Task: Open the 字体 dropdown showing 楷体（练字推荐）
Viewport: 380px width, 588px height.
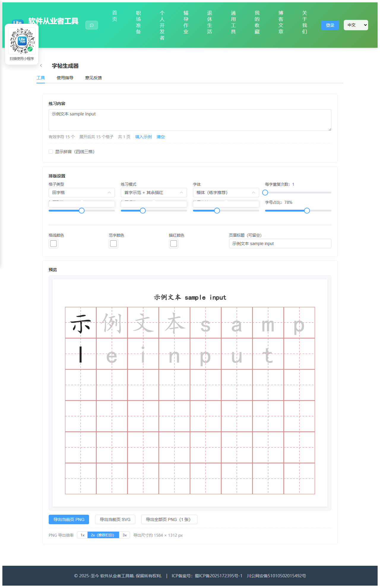Action: 226,193
